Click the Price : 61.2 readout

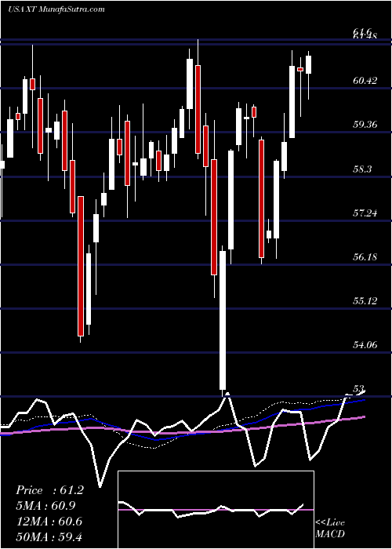[49, 490]
